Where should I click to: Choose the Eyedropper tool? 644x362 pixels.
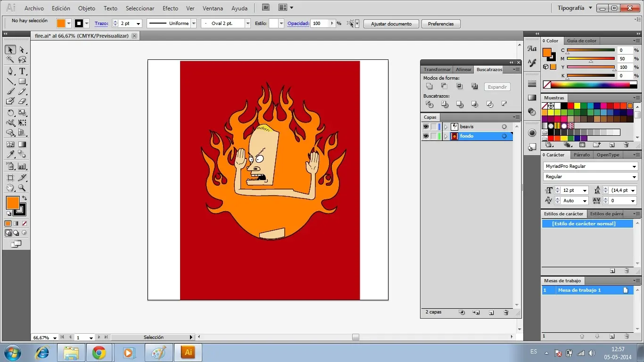coord(10,154)
